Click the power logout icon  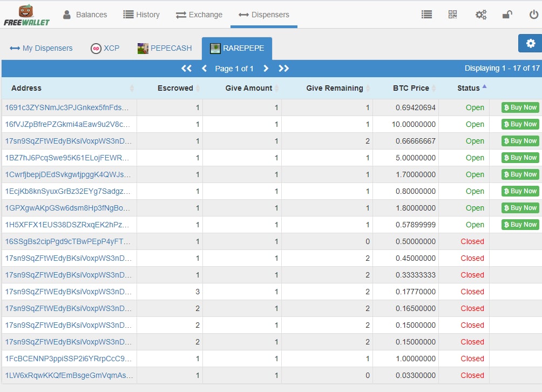(x=534, y=15)
